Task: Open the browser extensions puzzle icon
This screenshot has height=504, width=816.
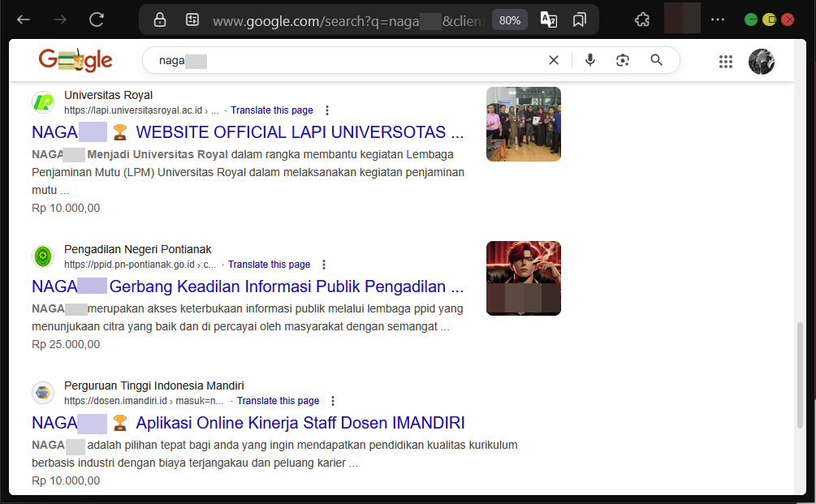Action: (x=641, y=19)
